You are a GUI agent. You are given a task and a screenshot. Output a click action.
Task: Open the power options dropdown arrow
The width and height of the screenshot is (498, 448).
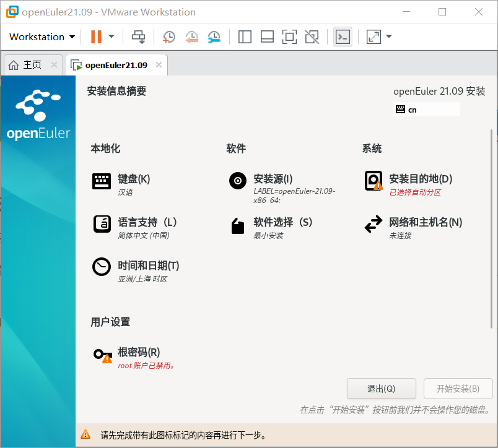click(111, 37)
